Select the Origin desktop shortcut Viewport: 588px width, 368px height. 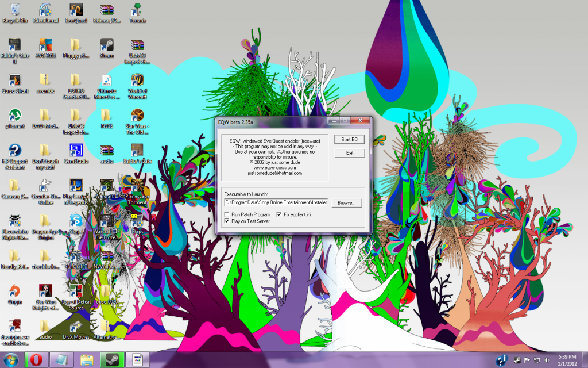click(x=15, y=295)
